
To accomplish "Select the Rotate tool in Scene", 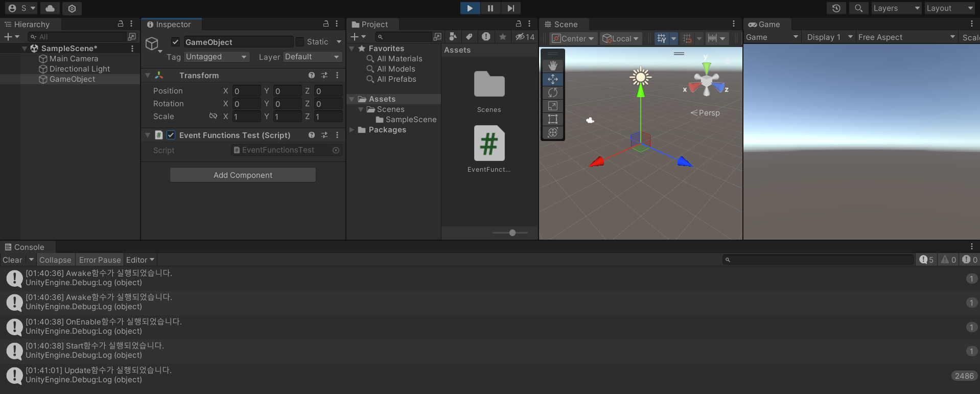I will click(x=553, y=92).
